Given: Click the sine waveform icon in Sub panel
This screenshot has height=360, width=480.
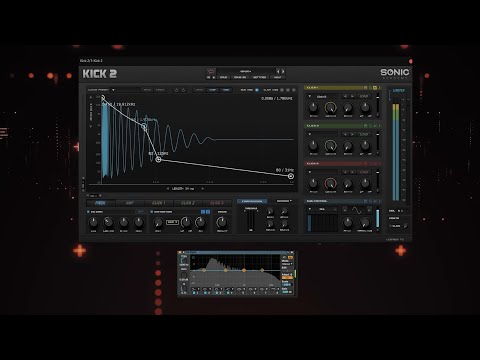Looking at the screenshot, I should [x=357, y=210].
